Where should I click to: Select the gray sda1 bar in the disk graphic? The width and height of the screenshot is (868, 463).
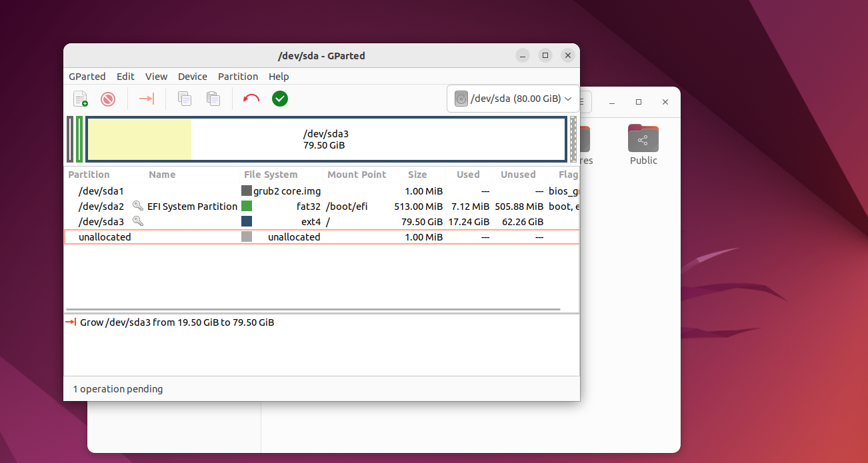pyautogui.click(x=70, y=139)
